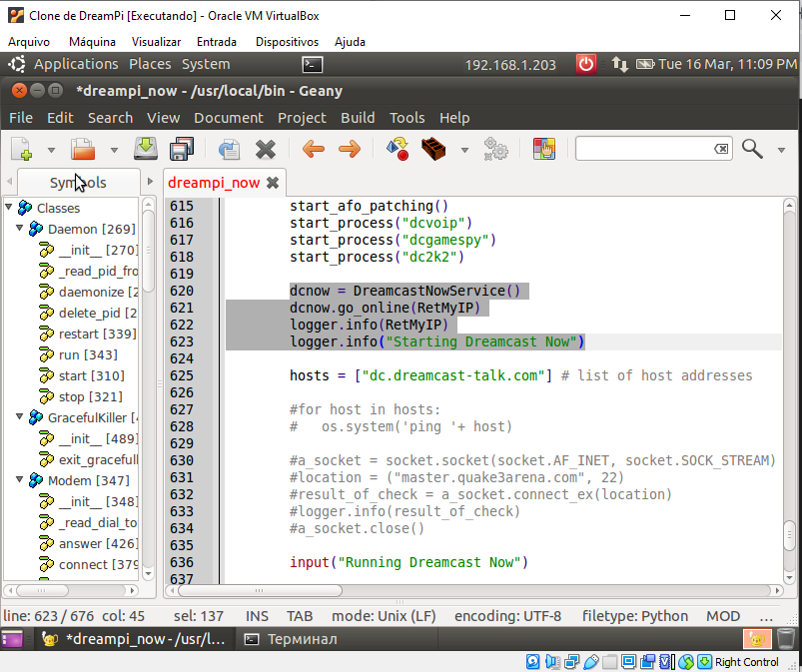Open the Edit menu
This screenshot has width=802, height=672.
[60, 118]
